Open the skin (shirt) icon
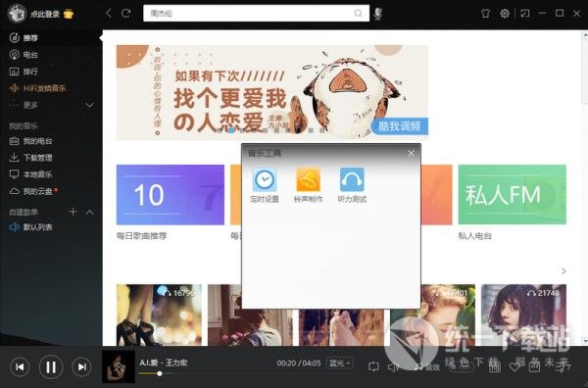The image size is (588, 388). pyautogui.click(x=485, y=14)
